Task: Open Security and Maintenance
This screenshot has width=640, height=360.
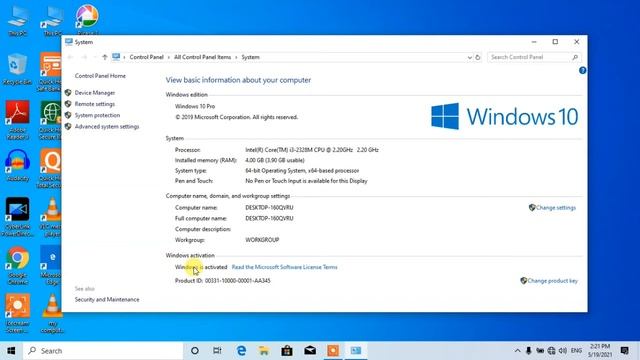Action: point(107,300)
